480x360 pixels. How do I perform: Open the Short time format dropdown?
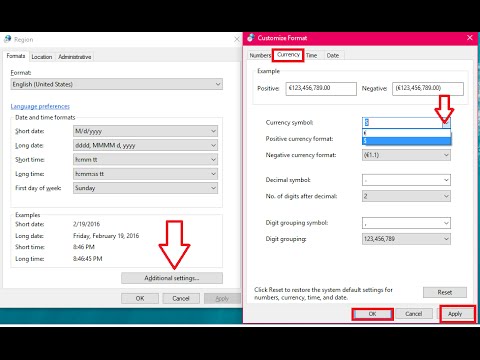tap(145, 160)
